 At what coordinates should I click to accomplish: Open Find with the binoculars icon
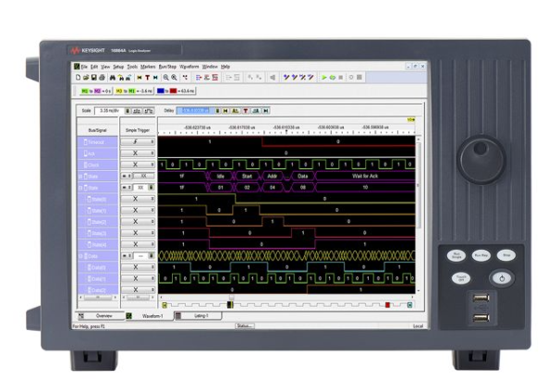point(112,78)
